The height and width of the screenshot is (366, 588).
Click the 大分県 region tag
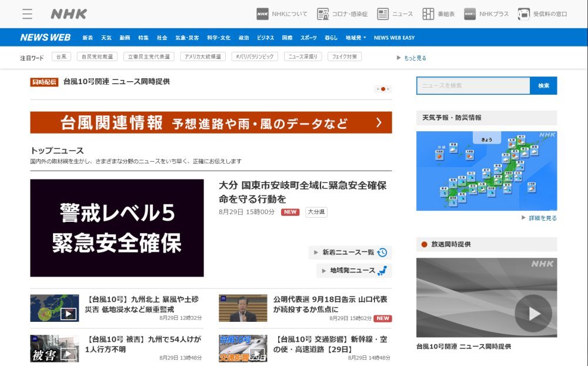coord(316,212)
